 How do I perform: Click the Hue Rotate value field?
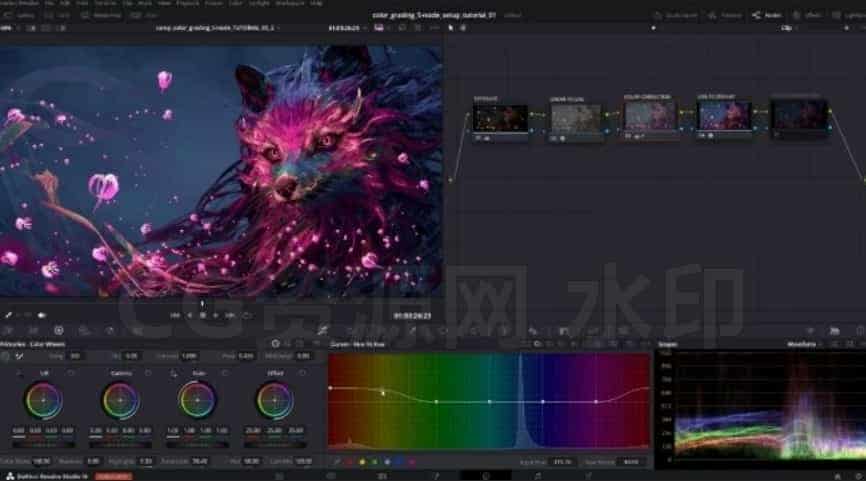click(x=631, y=462)
